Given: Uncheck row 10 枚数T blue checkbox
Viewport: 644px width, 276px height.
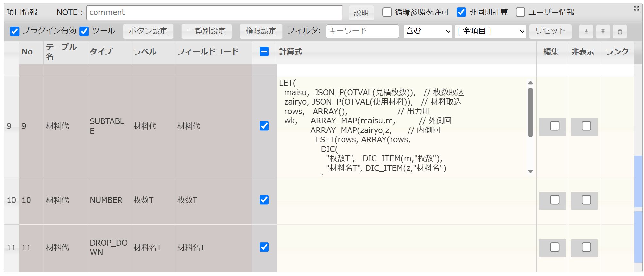Looking at the screenshot, I should click(264, 200).
